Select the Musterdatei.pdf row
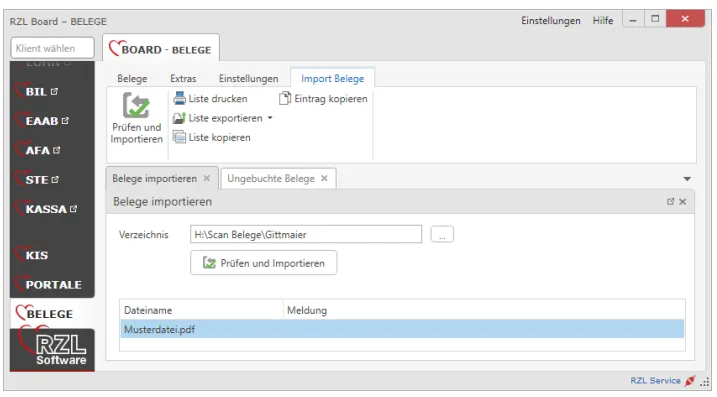Screen dimensions: 717x397 (x=402, y=329)
